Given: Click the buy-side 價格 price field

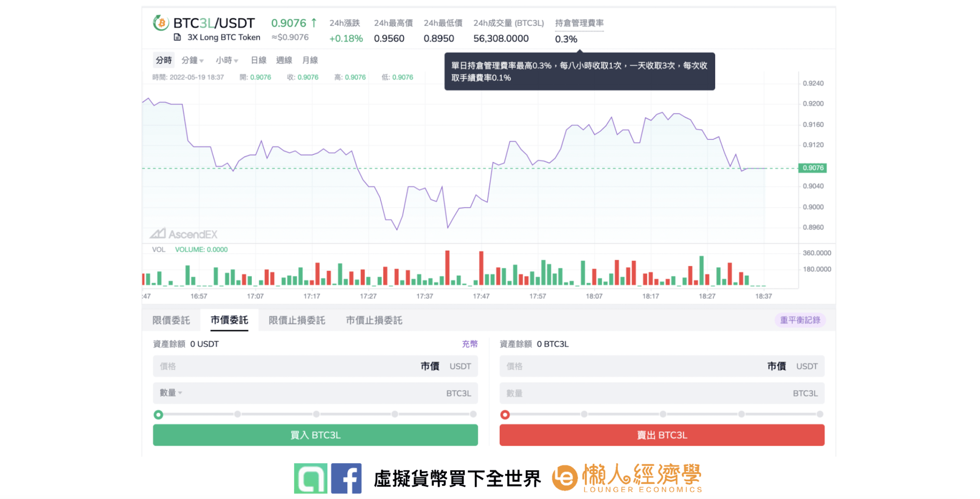Looking at the screenshot, I should click(x=316, y=366).
